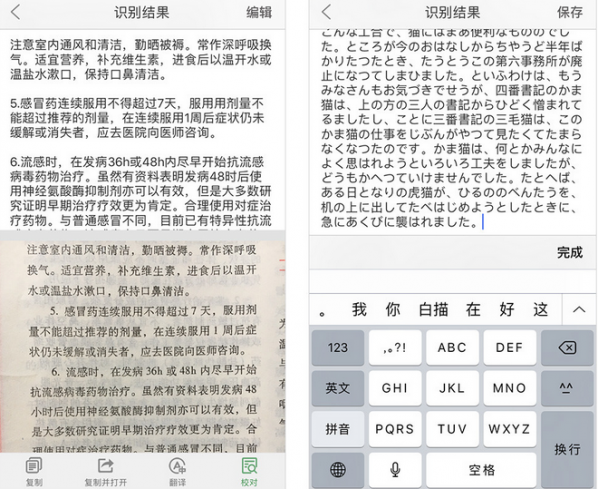
Task: Open the 翻译 translate tool
Action: tap(177, 471)
